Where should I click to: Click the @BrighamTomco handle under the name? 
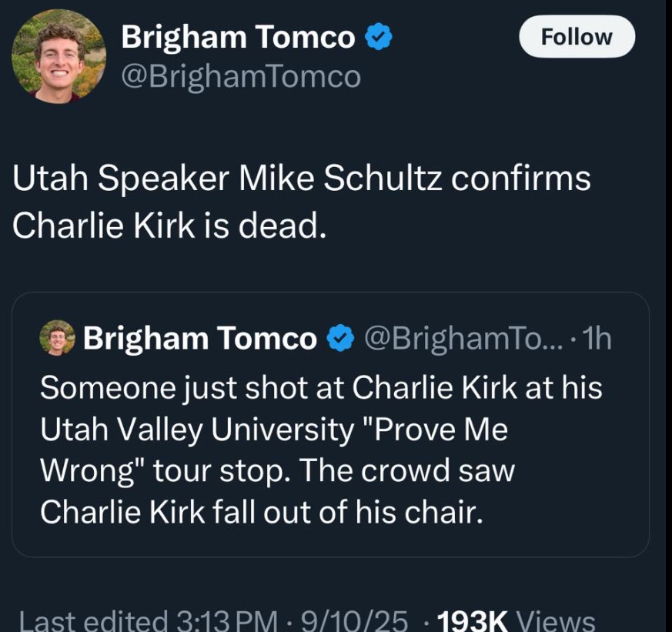(x=241, y=76)
